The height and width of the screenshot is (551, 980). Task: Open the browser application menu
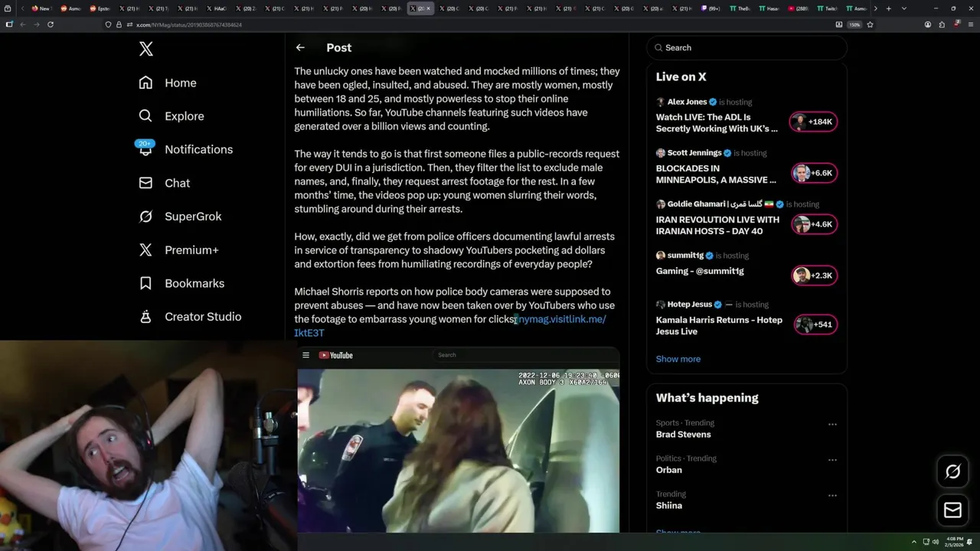coord(970,24)
